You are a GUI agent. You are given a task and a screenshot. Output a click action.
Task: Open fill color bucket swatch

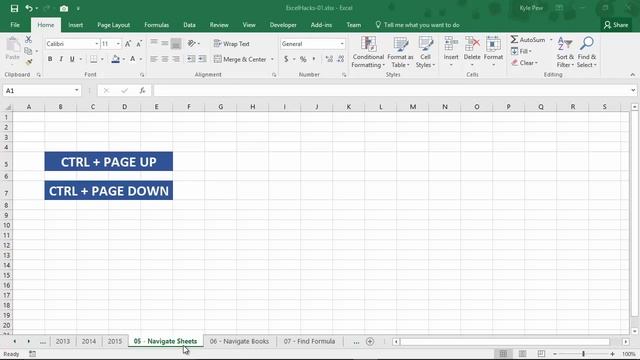pyautogui.click(x=116, y=59)
